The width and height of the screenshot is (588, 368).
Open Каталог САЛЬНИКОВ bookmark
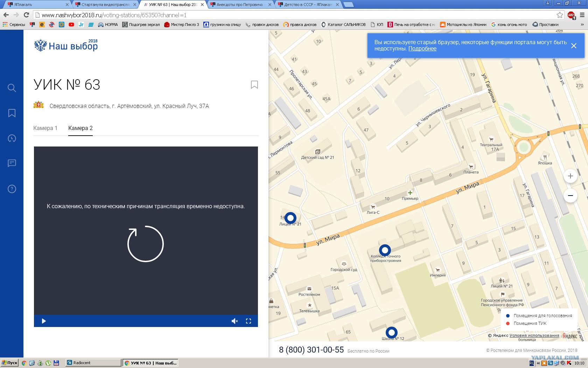point(343,25)
